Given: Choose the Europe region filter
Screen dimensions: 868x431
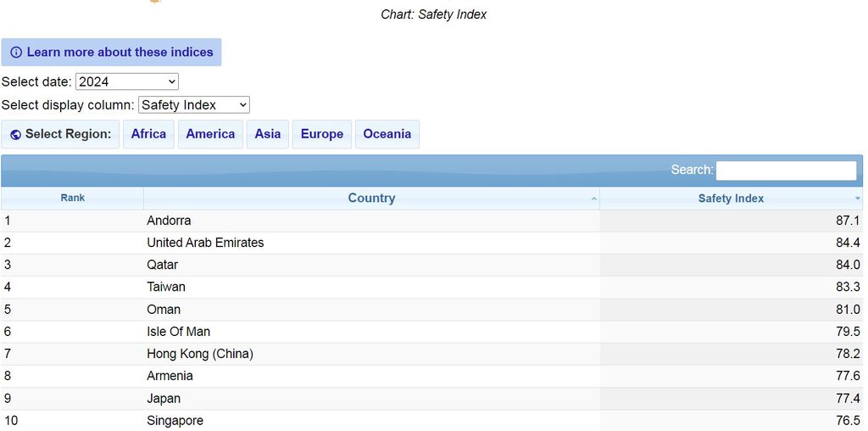Looking at the screenshot, I should click(321, 134).
